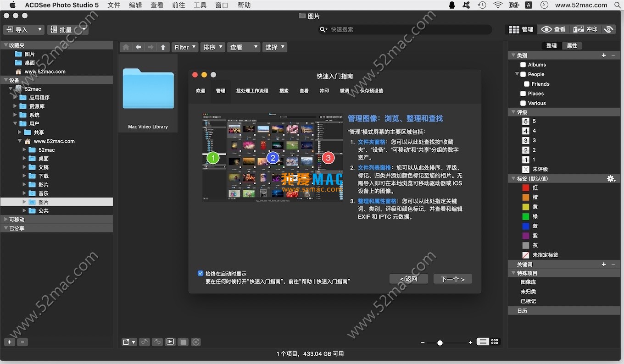This screenshot has height=364, width=624.
Task: Rotate right using bottom toolbar icon
Action: 157,342
